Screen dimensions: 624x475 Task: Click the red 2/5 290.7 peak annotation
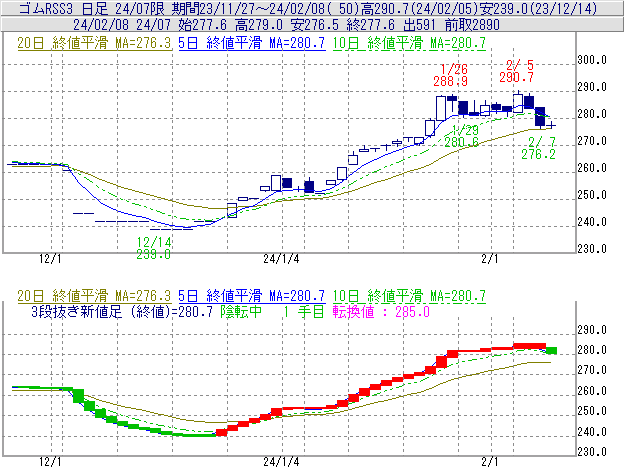coord(517,71)
